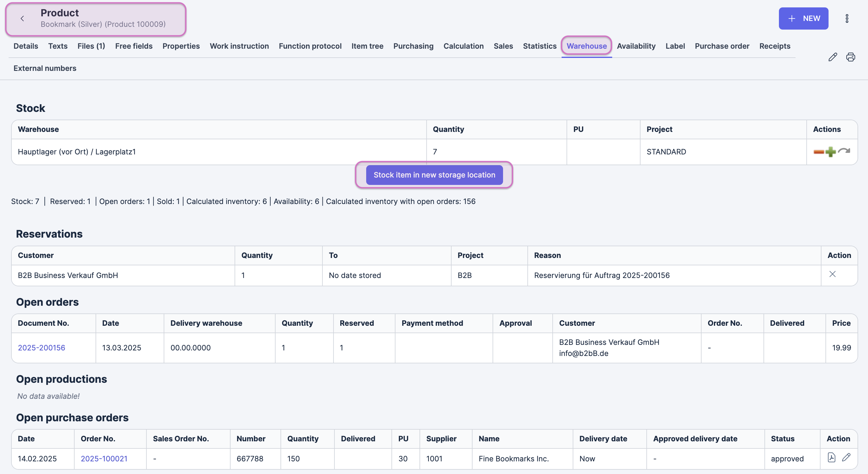Click the green plus add stock icon
Viewport: 868px width, 474px height.
coord(831,152)
